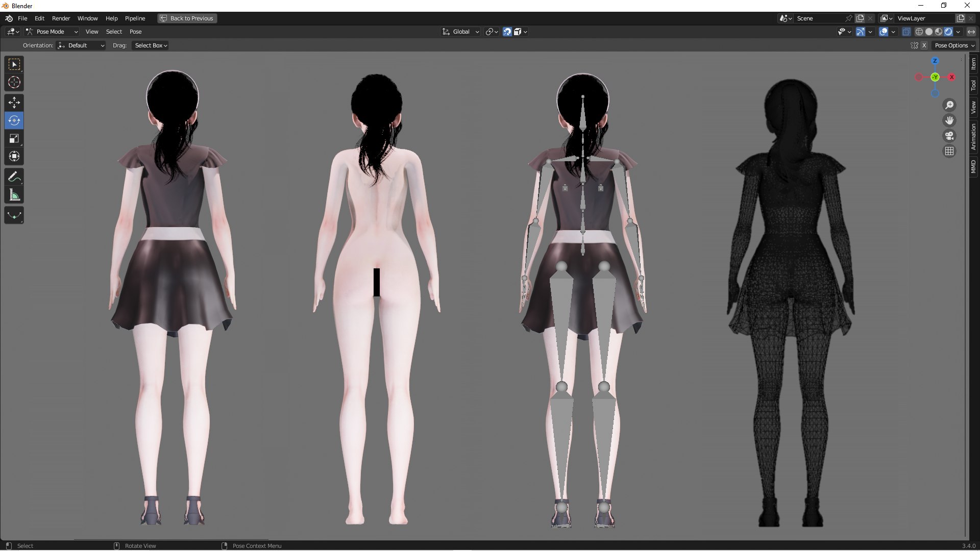Click the blue Z axis on the gizmo
980x551 pixels.
coord(935,61)
